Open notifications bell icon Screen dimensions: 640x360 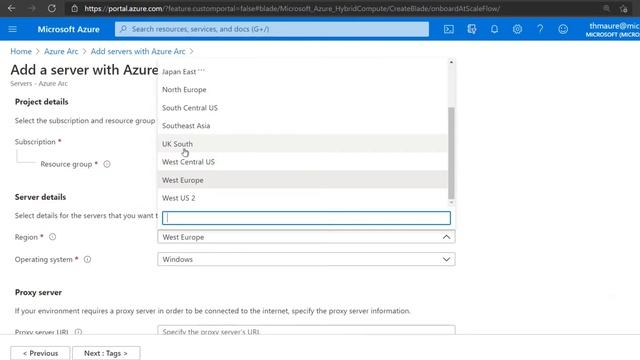point(494,29)
